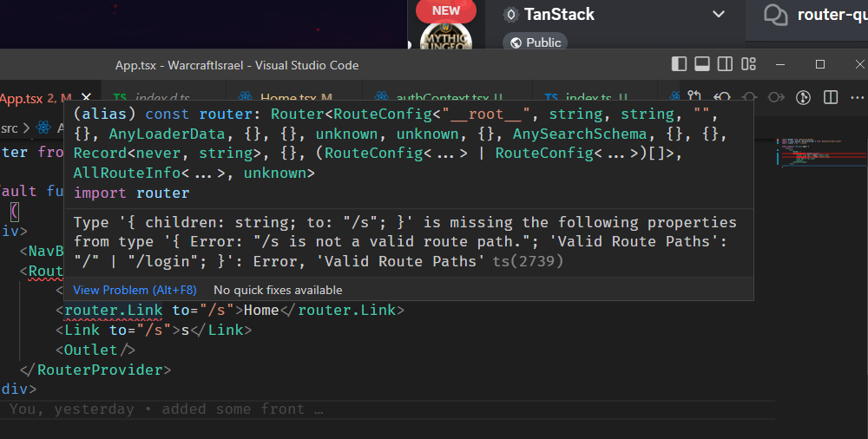Maximize the Visual Studio Code window
The height and width of the screenshot is (439, 868).
[820, 64]
